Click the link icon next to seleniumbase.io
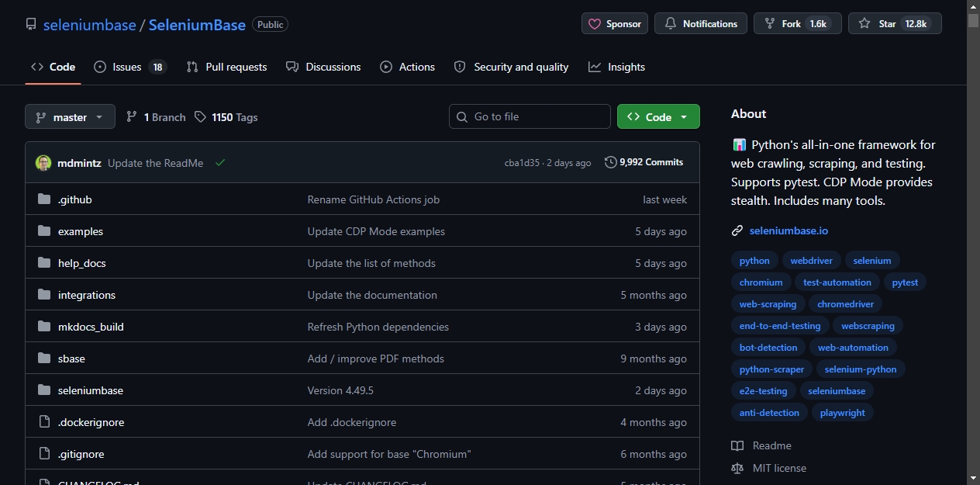Viewport: 980px width, 485px height. (x=737, y=230)
